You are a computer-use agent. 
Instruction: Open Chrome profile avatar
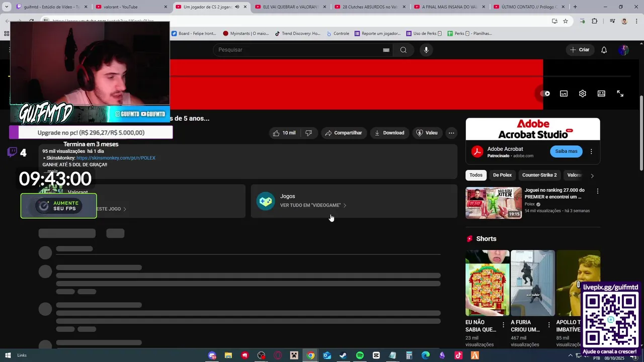624,21
